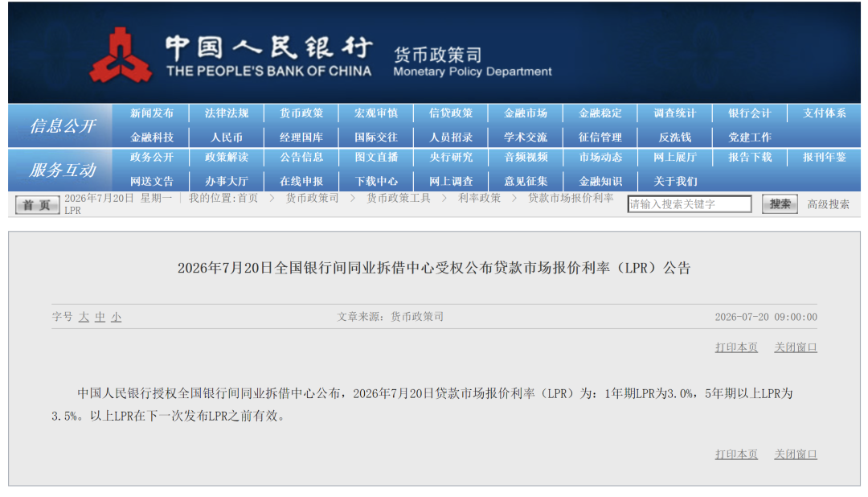Select 图文直播 navigation item
868x497 pixels.
coord(376,158)
